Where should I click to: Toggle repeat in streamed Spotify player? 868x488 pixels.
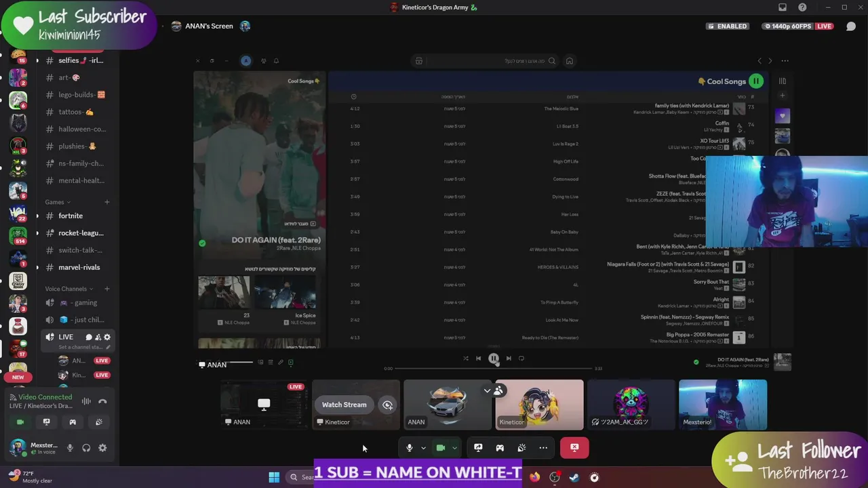point(521,359)
